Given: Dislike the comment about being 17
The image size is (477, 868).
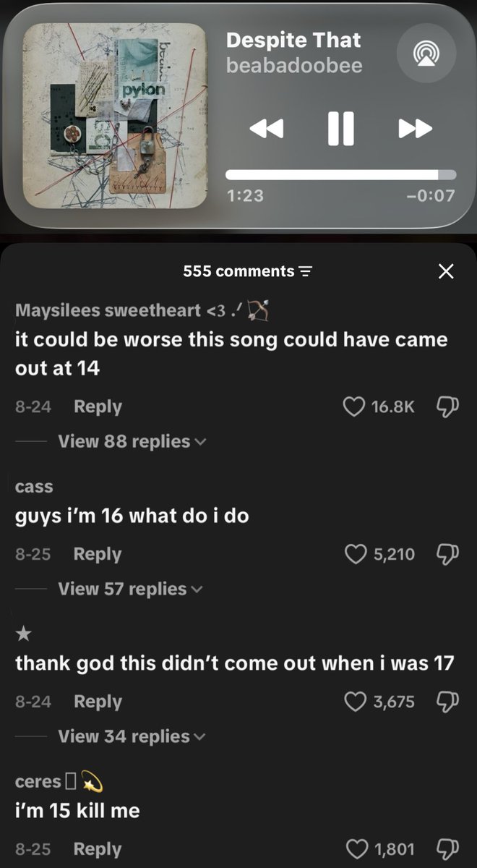Looking at the screenshot, I should pos(445,702).
